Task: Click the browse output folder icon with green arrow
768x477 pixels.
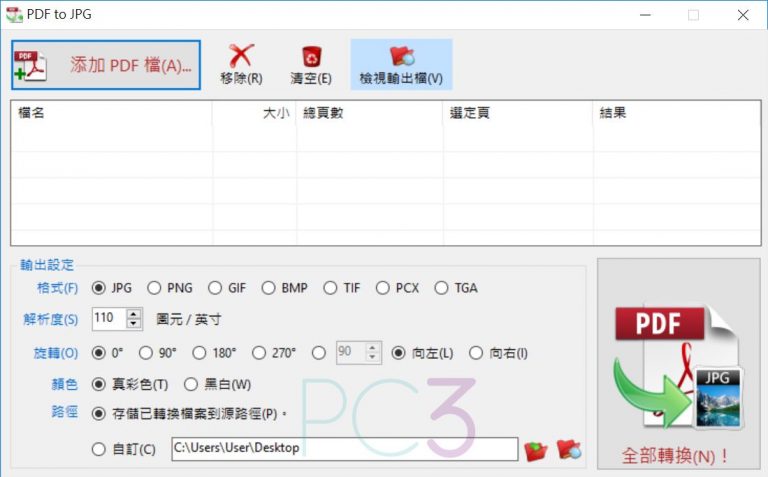Action: 536,450
